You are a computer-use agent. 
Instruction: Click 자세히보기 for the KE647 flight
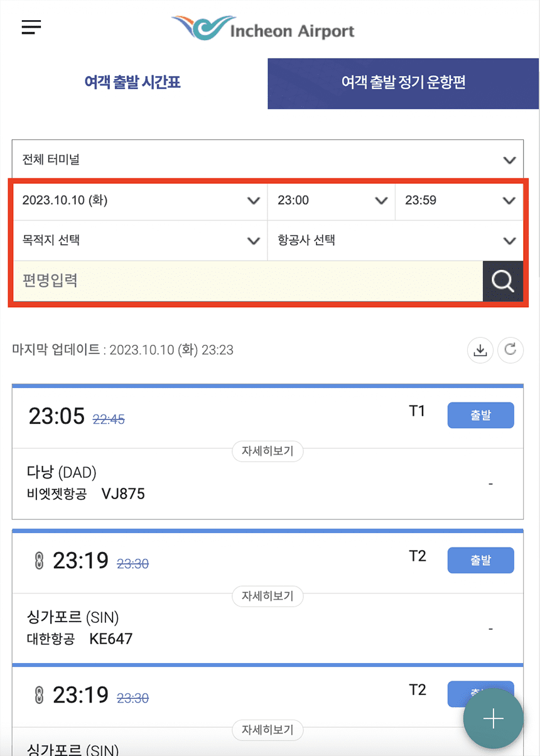click(267, 596)
